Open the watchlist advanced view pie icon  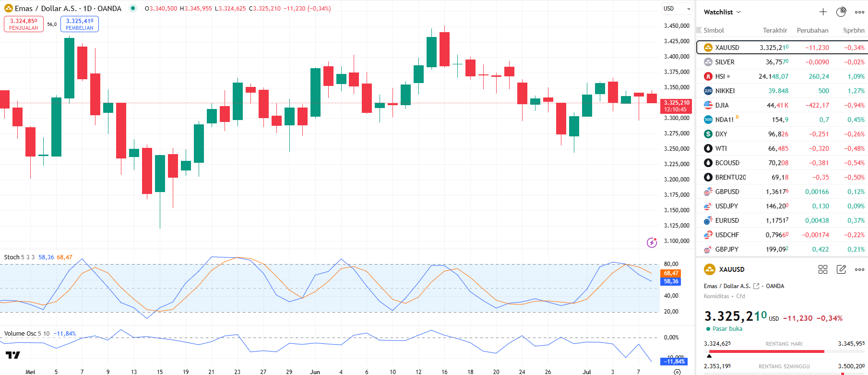coord(841,12)
